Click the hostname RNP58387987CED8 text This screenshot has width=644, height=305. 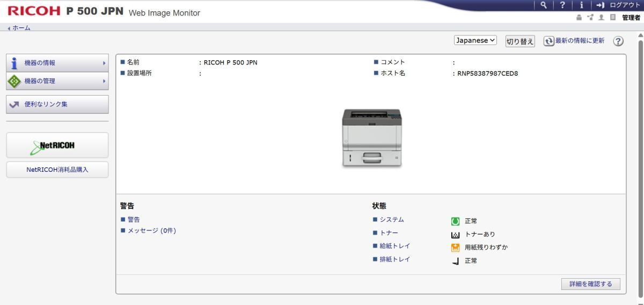coord(488,74)
